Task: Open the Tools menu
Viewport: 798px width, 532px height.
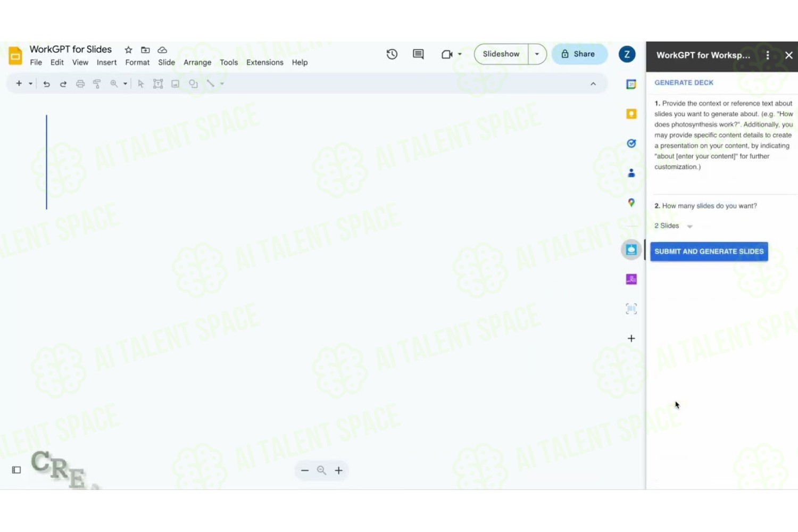Action: tap(229, 62)
